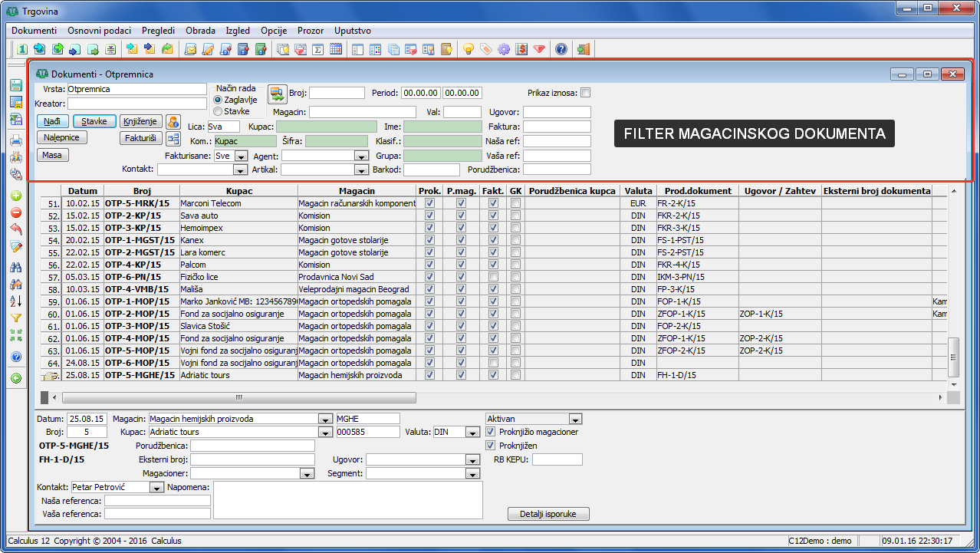Click the purple gear icon in toolbar
The image size is (980, 553).
click(504, 49)
